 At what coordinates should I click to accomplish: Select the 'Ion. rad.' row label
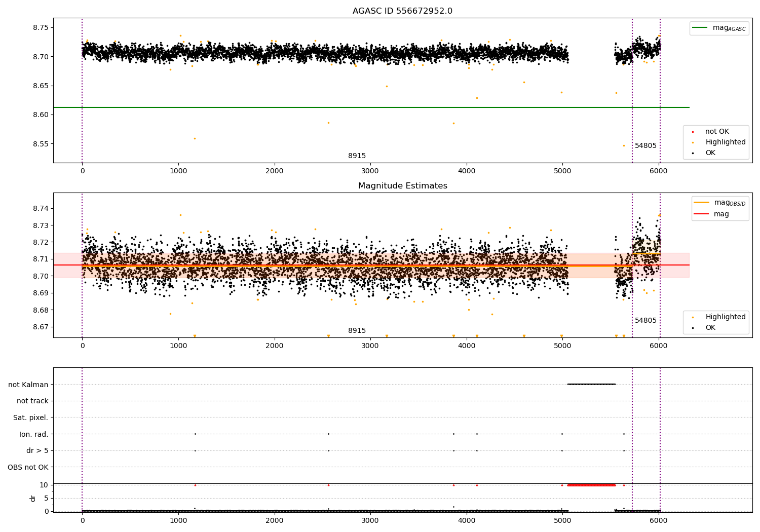coord(33,434)
